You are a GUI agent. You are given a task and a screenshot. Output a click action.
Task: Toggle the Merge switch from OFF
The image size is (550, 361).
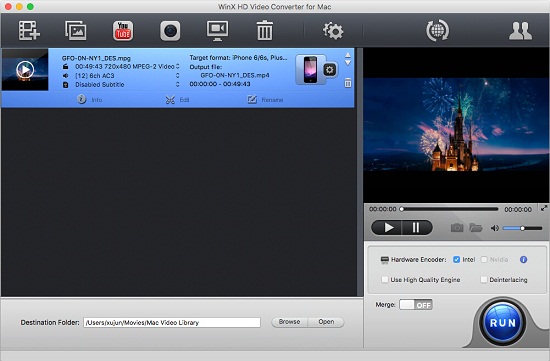(x=416, y=305)
